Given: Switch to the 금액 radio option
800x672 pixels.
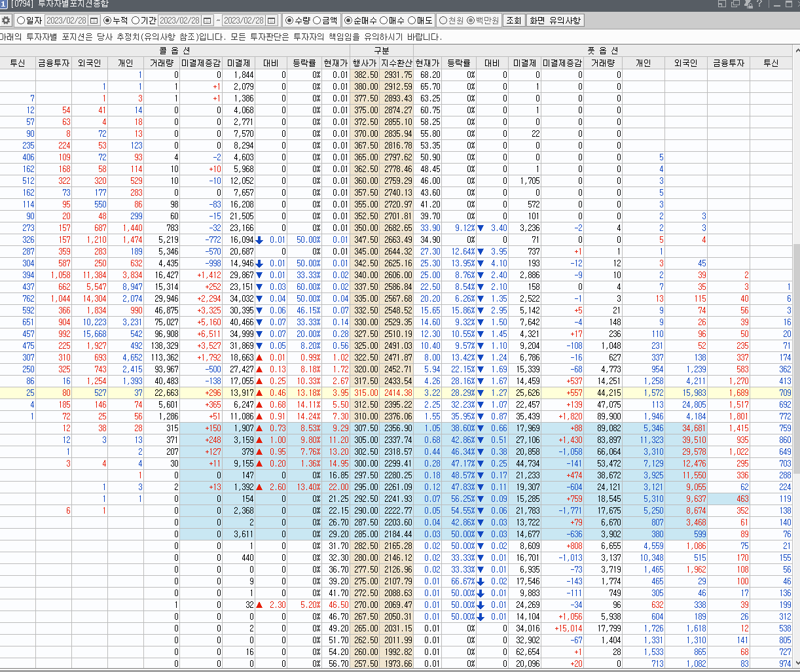Looking at the screenshot, I should tap(318, 20).
